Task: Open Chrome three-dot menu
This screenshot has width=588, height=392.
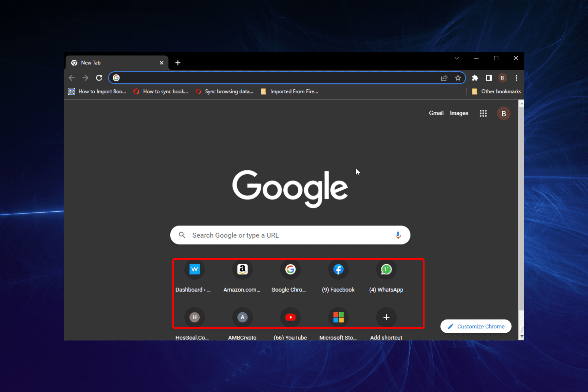Action: (516, 78)
